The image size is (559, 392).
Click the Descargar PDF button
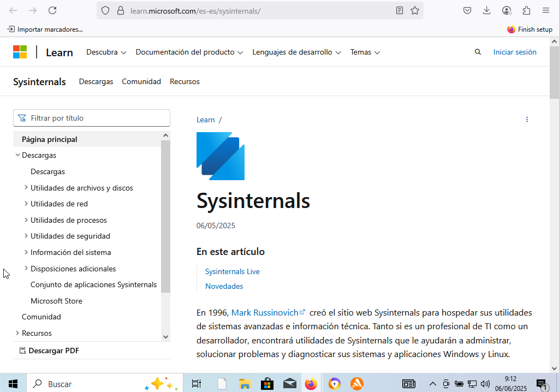pos(49,351)
